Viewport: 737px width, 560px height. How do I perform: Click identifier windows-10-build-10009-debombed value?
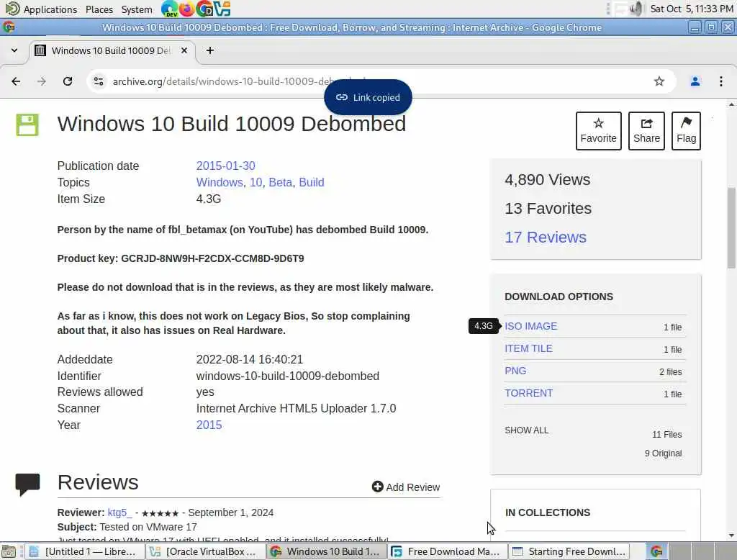[288, 376]
